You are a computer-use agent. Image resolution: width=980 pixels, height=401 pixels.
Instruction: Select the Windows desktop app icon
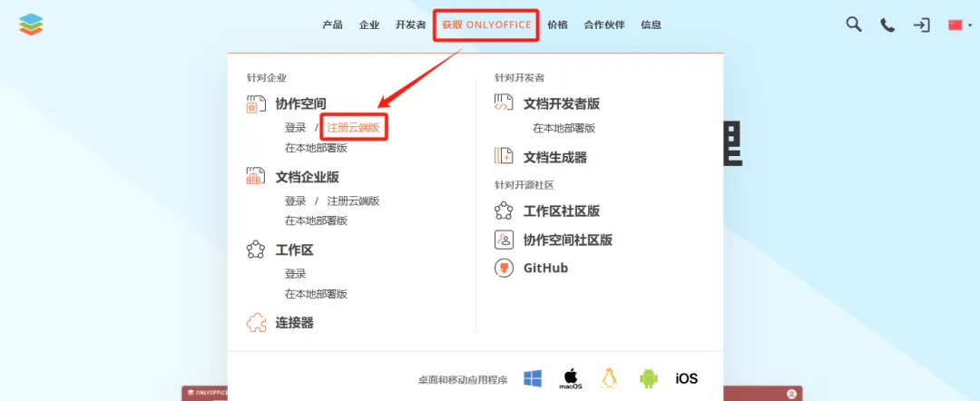point(533,378)
